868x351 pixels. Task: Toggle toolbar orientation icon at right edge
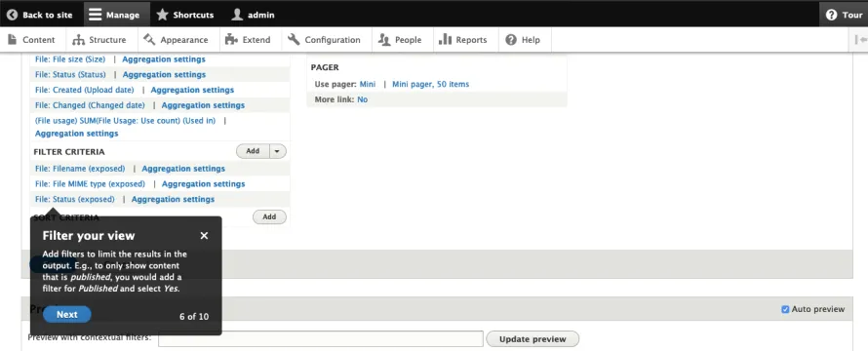pyautogui.click(x=860, y=40)
